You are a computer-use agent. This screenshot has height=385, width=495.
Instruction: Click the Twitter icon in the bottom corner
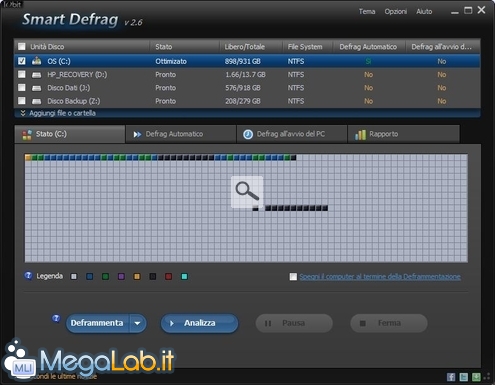463,377
